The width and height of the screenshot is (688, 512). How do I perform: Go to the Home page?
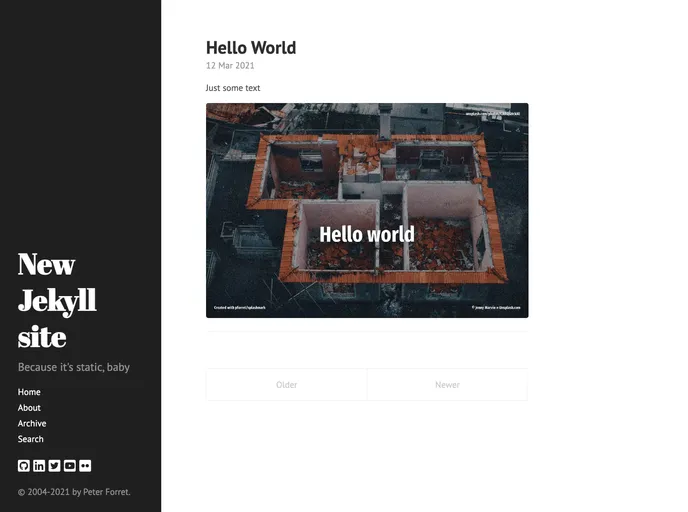click(x=29, y=392)
